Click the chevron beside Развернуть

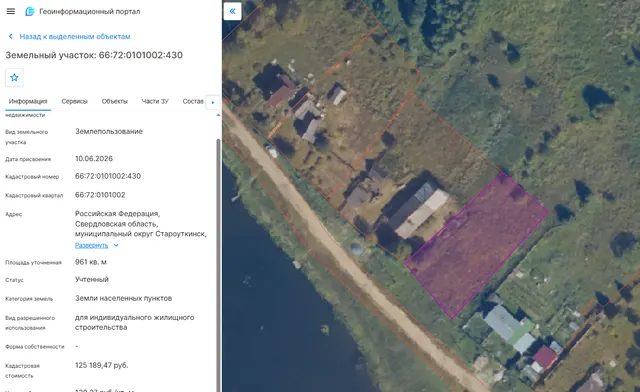(116, 245)
